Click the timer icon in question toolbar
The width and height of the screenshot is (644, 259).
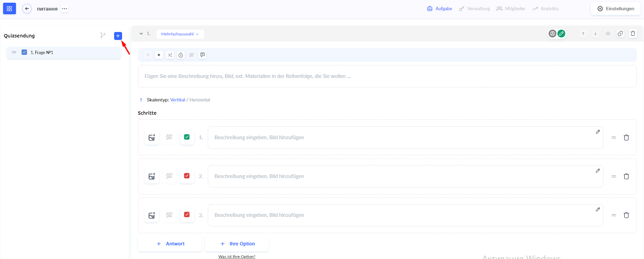tap(181, 55)
